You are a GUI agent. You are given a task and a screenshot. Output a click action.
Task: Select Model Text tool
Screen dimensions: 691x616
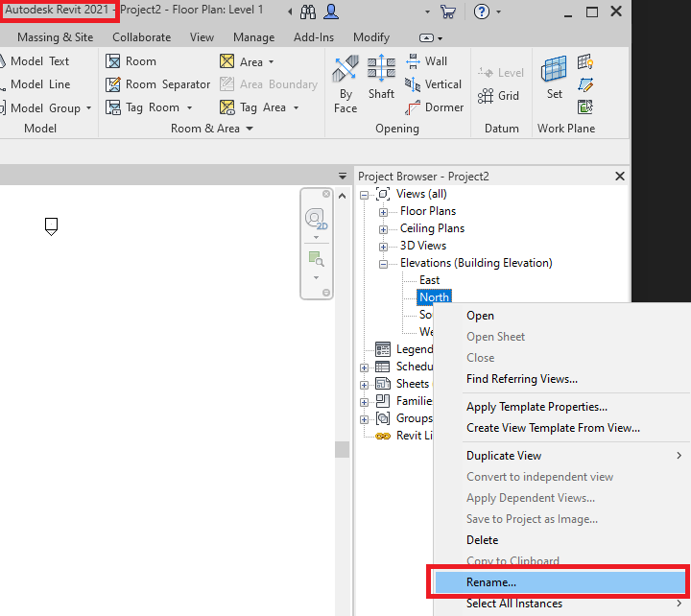(39, 61)
